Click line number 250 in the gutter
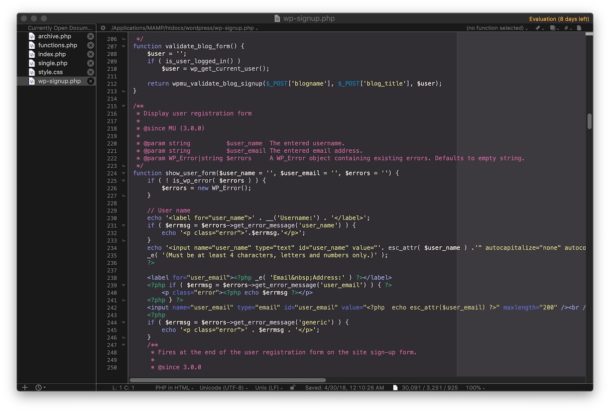Image resolution: width=610 pixels, height=412 pixels. coord(112,367)
